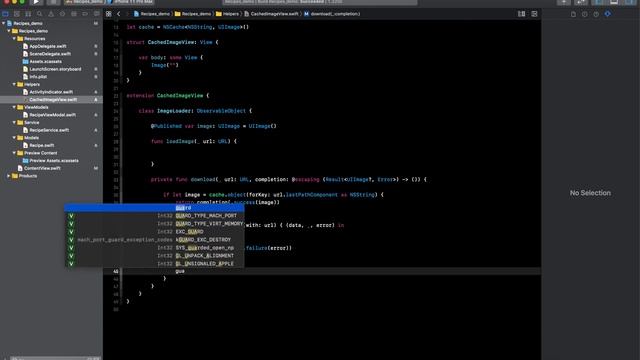The image size is (640, 360).
Task: Click Recipes_demo project breadcrumb
Action: [x=151, y=14]
